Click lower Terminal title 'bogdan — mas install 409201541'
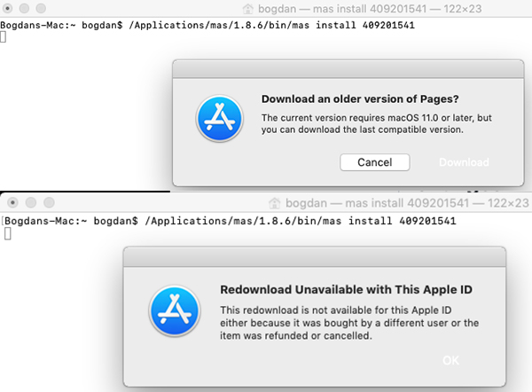 click(x=377, y=203)
